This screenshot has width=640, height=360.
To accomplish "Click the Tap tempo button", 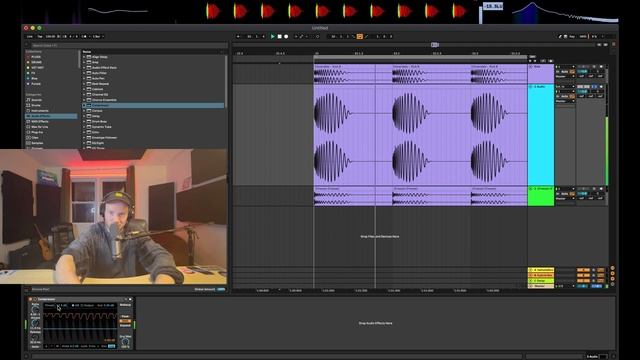I will pyautogui.click(x=40, y=36).
